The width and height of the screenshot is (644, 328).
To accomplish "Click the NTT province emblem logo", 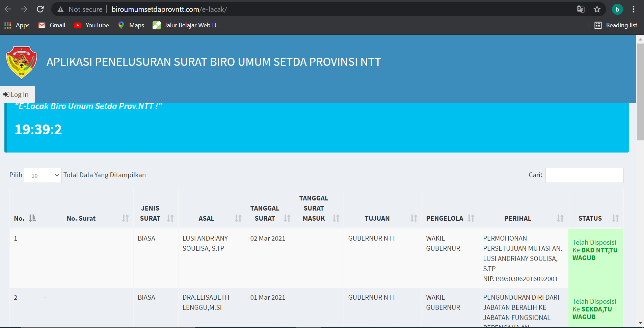I will coord(22,62).
